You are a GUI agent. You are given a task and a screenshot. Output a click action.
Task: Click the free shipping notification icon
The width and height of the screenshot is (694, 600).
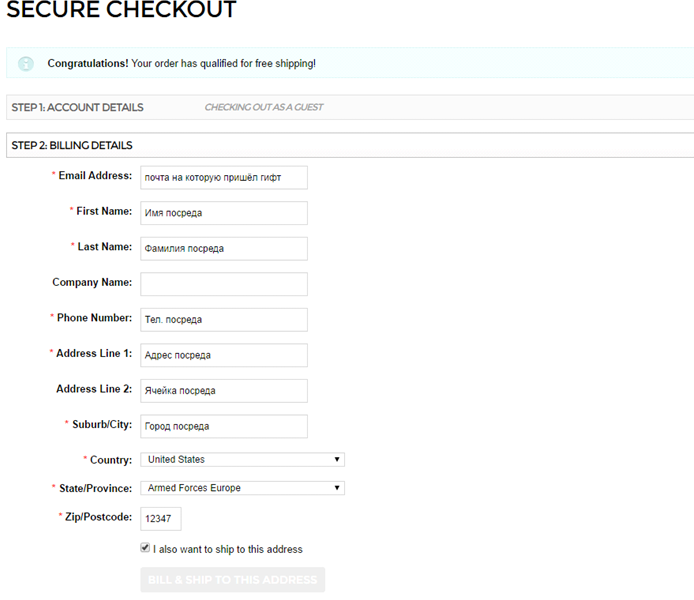26,64
